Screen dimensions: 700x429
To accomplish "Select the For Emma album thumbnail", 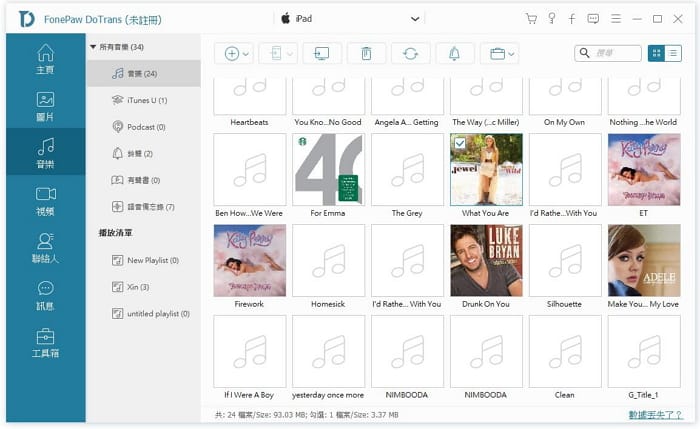I will click(x=329, y=170).
